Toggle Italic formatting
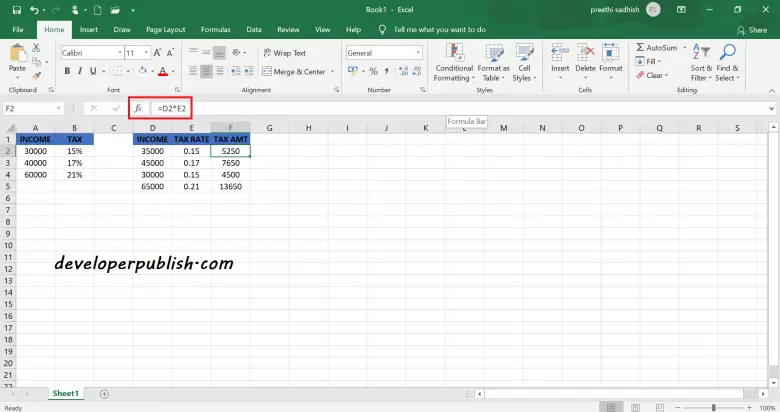Screen dimensions: 780x412 click(x=81, y=71)
